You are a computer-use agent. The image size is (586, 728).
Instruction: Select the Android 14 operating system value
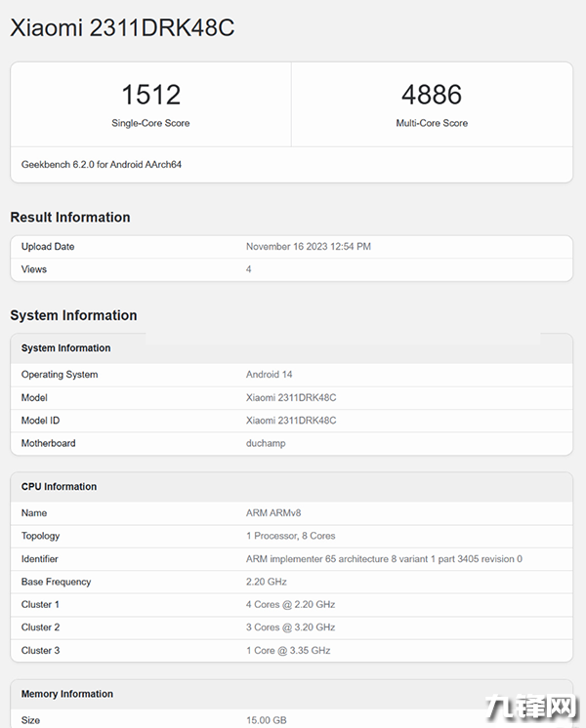269,375
